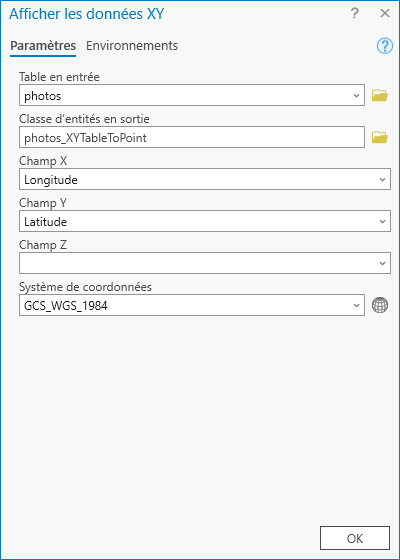Viewport: 400px width, 560px height.
Task: Confirm with the OK button
Action: coord(355,538)
